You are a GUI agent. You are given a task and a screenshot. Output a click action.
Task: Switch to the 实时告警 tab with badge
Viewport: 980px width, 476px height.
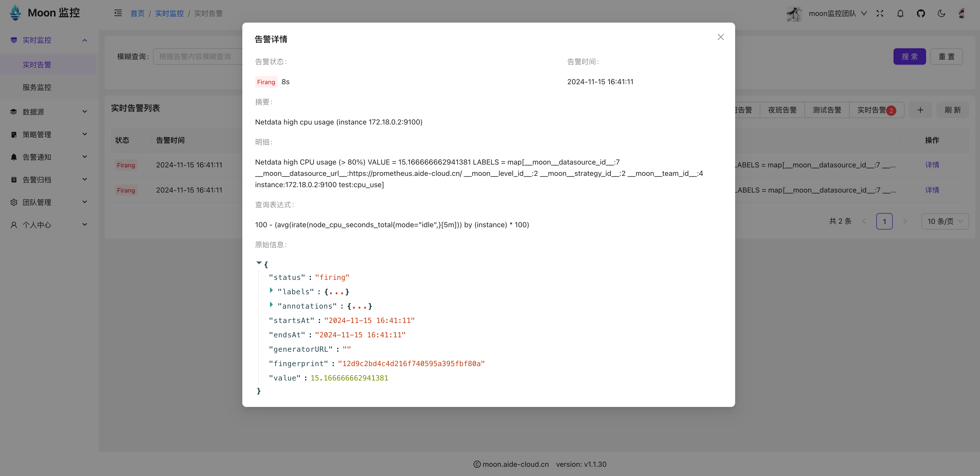click(x=877, y=110)
